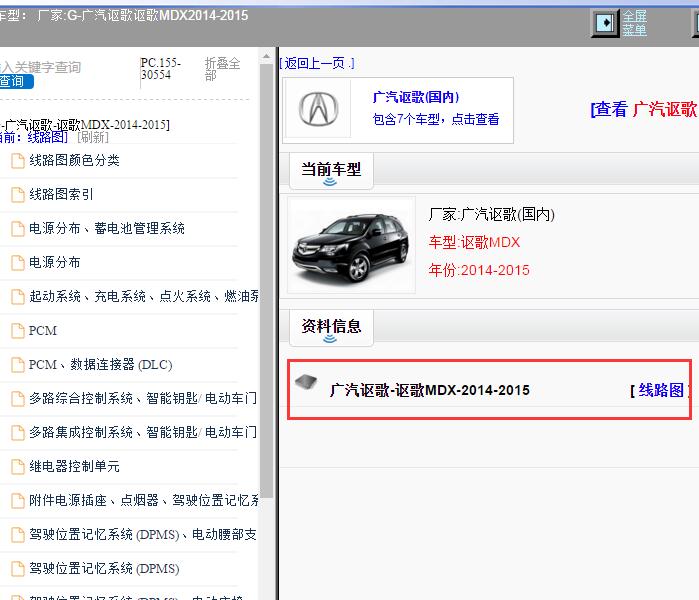Click the left panel scroll-up arrow
The height and width of the screenshot is (600, 699).
[267, 56]
